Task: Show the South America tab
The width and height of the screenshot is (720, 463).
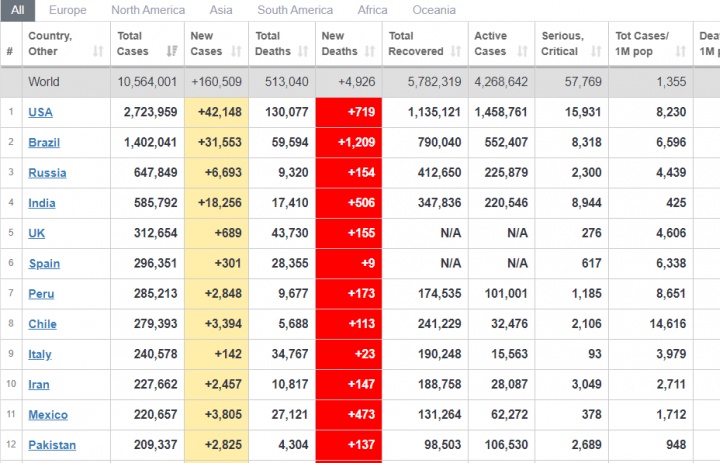Action: coord(295,10)
